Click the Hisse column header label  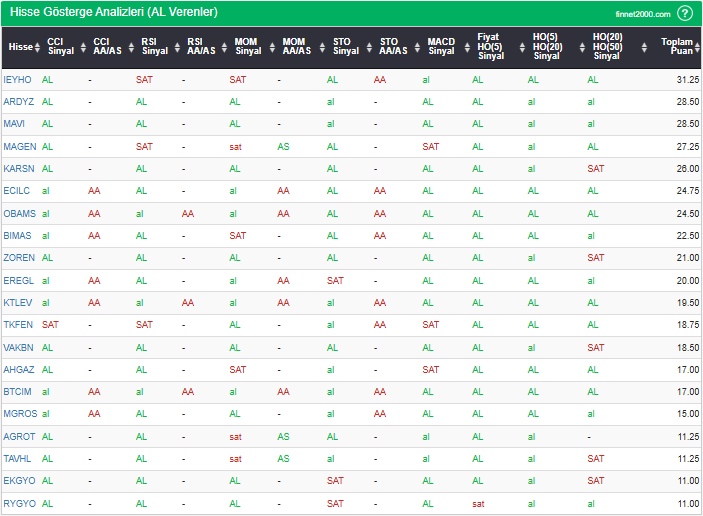pos(21,47)
